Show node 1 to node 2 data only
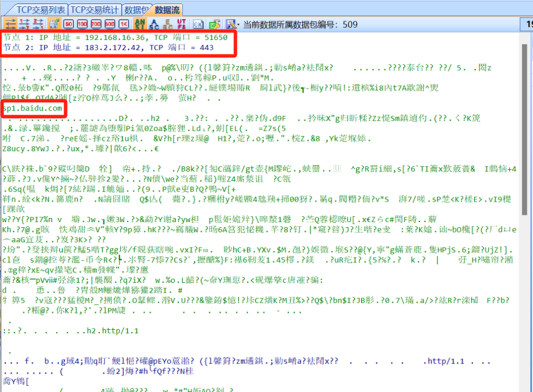The width and height of the screenshot is (533, 392). [24, 24]
